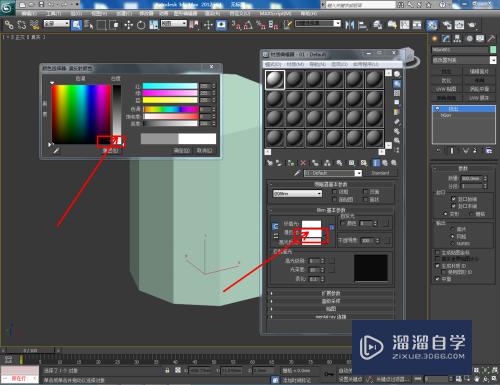Switch to the Create command panel tab
This screenshot has width=500, height=385.
click(434, 39)
